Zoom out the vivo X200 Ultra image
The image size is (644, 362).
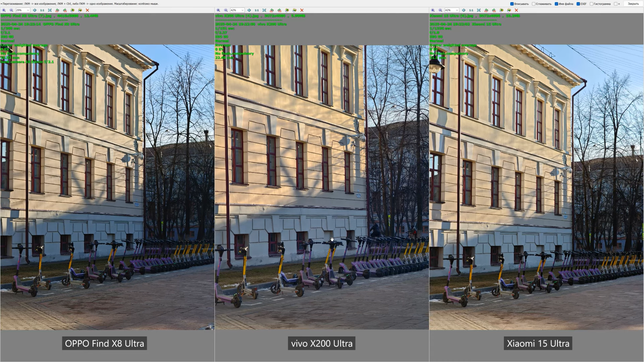pyautogui.click(x=226, y=10)
